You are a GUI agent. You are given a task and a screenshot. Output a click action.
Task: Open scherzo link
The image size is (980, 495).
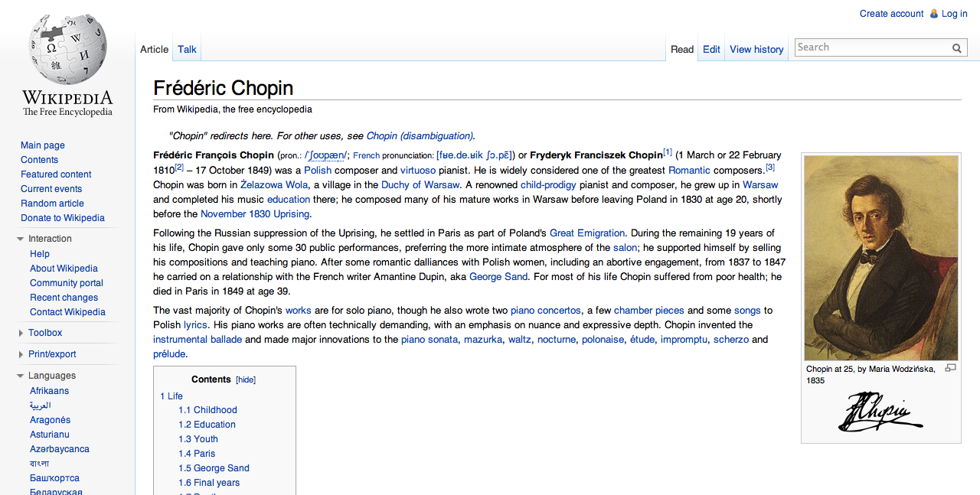coord(731,340)
